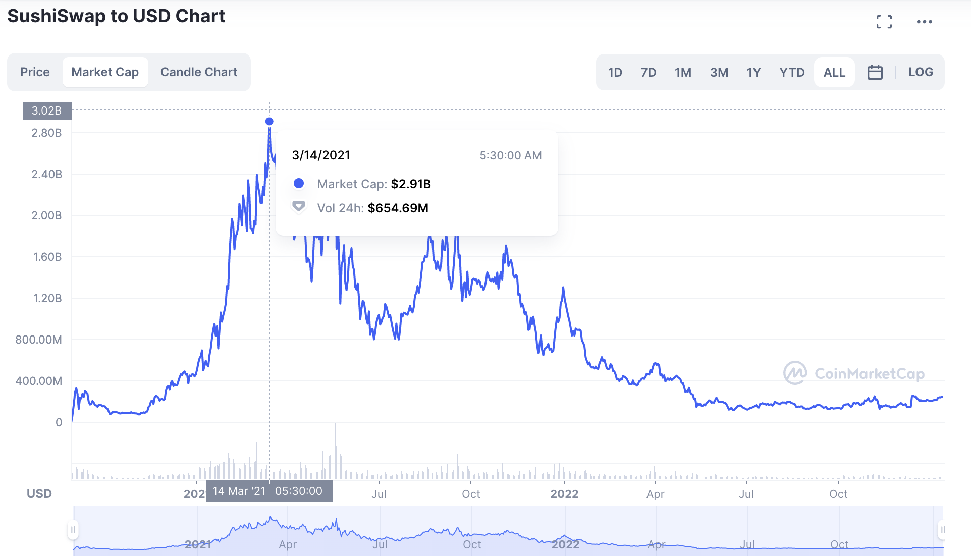Viewport: 971px width, 560px height.
Task: Switch to the Price tab
Action: [35, 72]
